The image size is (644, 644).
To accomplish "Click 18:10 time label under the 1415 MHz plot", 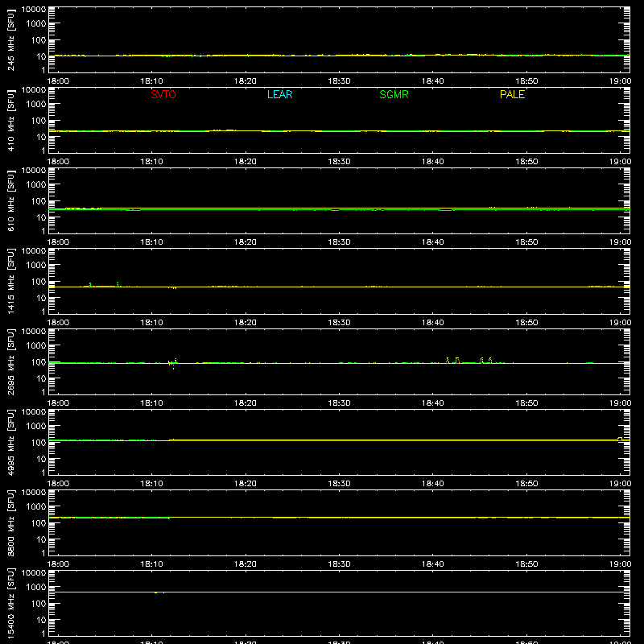I will tap(151, 323).
